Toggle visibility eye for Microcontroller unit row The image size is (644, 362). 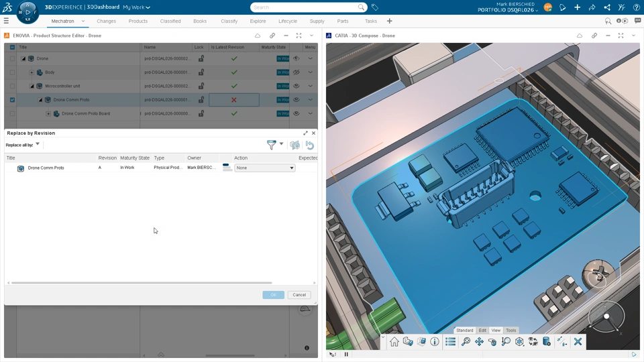point(296,86)
